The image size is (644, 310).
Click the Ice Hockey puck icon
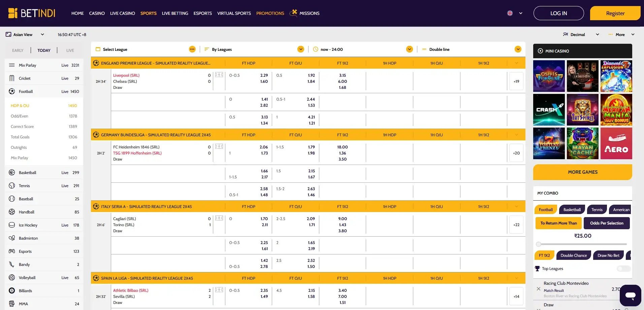point(12,225)
